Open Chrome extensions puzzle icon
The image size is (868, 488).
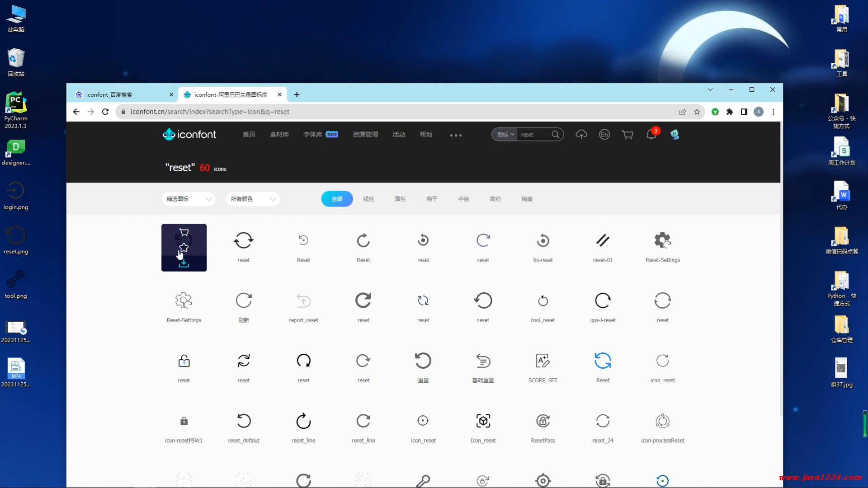(729, 112)
